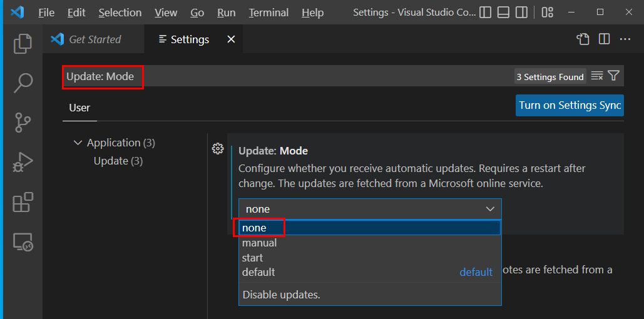This screenshot has width=644, height=319.
Task: Open the Terminal menu
Action: pos(268,13)
